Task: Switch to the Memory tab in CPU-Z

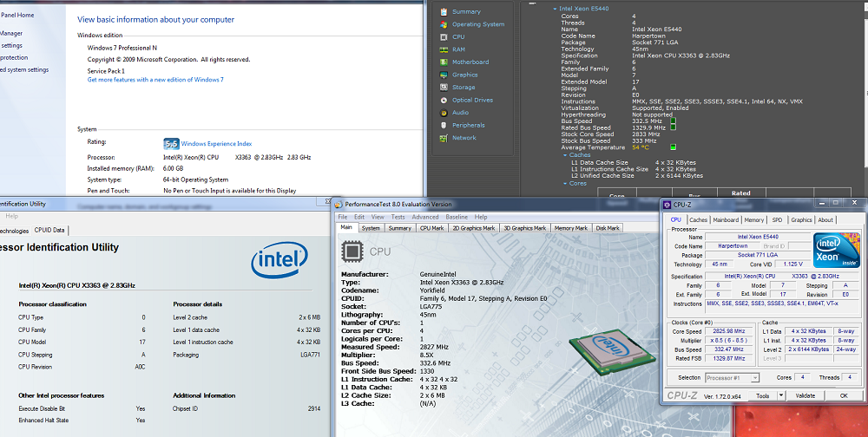Action: pos(754,220)
